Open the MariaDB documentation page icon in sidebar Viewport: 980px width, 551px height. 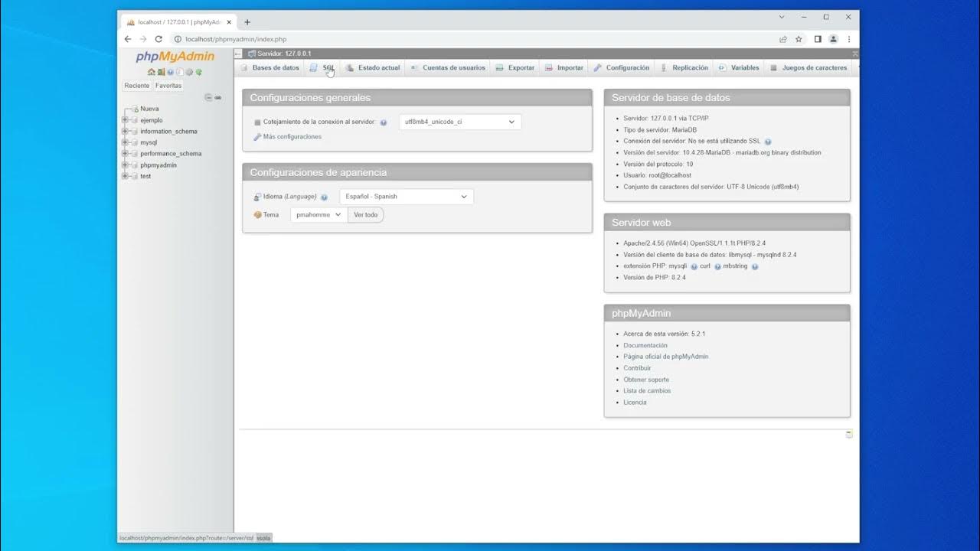180,72
